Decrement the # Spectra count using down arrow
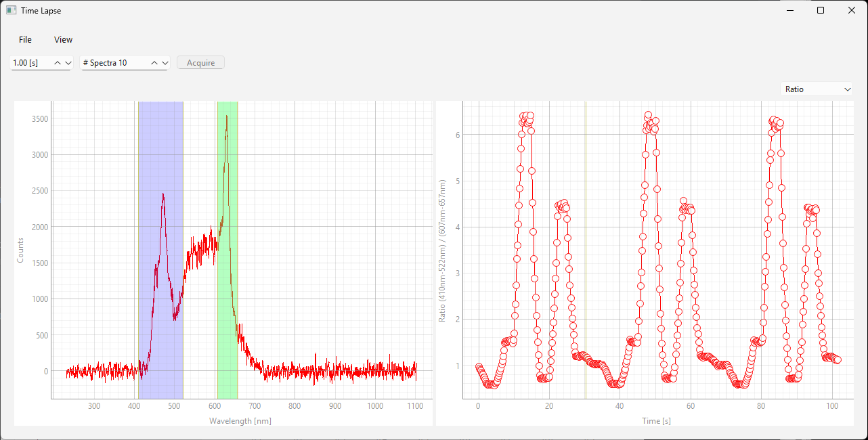The width and height of the screenshot is (868, 440). [165, 63]
